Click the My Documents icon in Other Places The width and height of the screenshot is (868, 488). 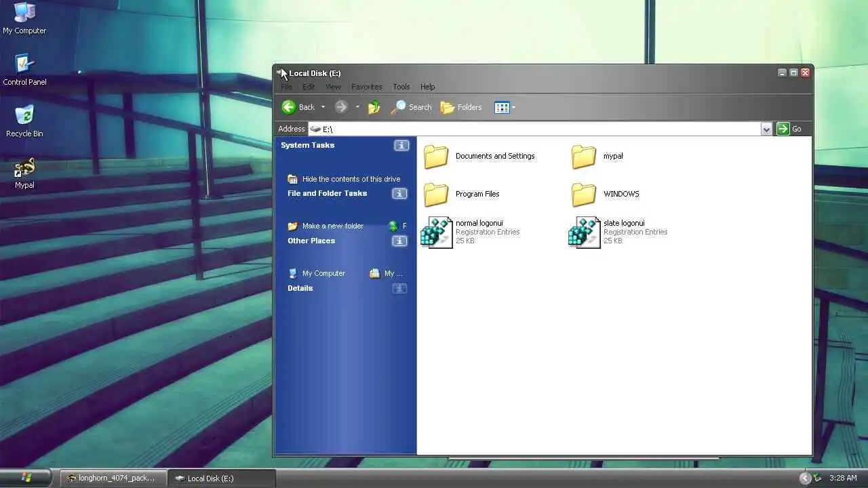point(374,273)
